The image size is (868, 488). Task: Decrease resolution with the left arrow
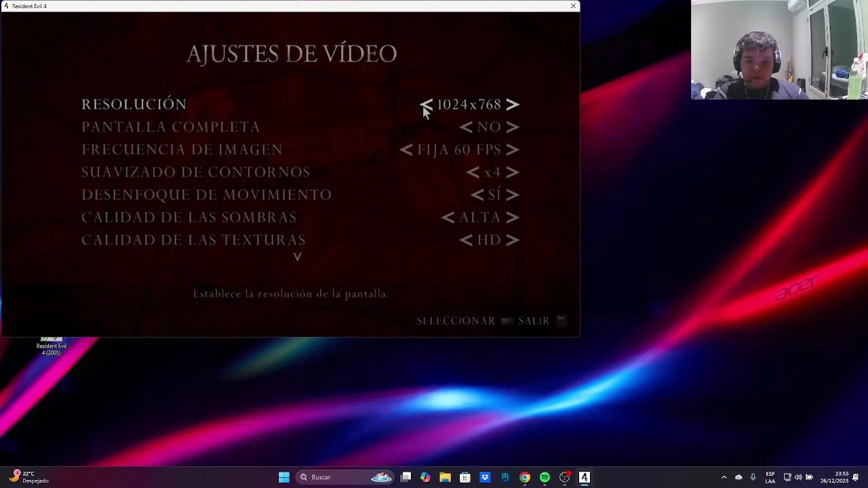(426, 104)
